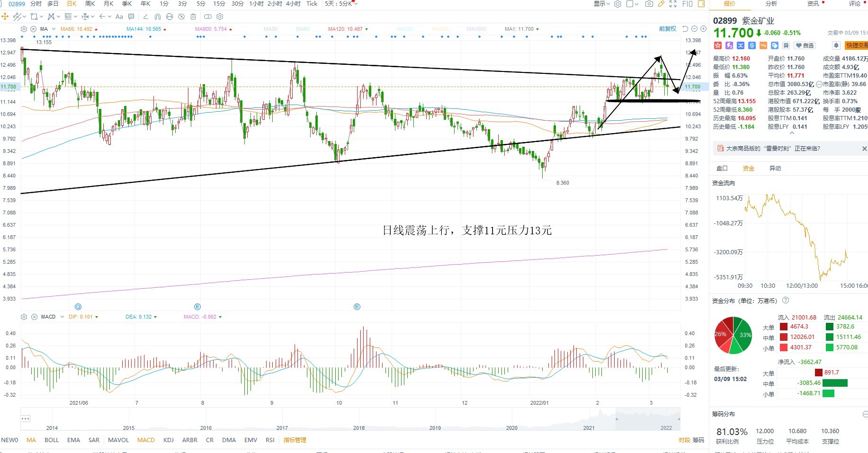Set a price alert with bell icon
Viewport: 868px width, 453px height.
836,45
